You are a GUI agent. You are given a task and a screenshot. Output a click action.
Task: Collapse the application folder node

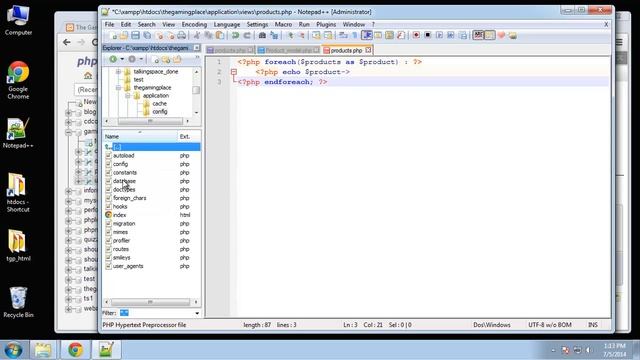pyautogui.click(x=128, y=96)
